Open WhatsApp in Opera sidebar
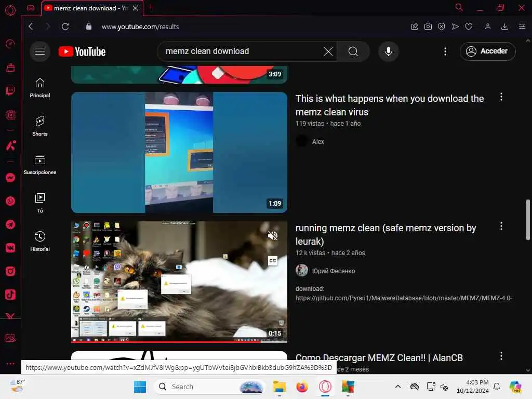 [10, 201]
